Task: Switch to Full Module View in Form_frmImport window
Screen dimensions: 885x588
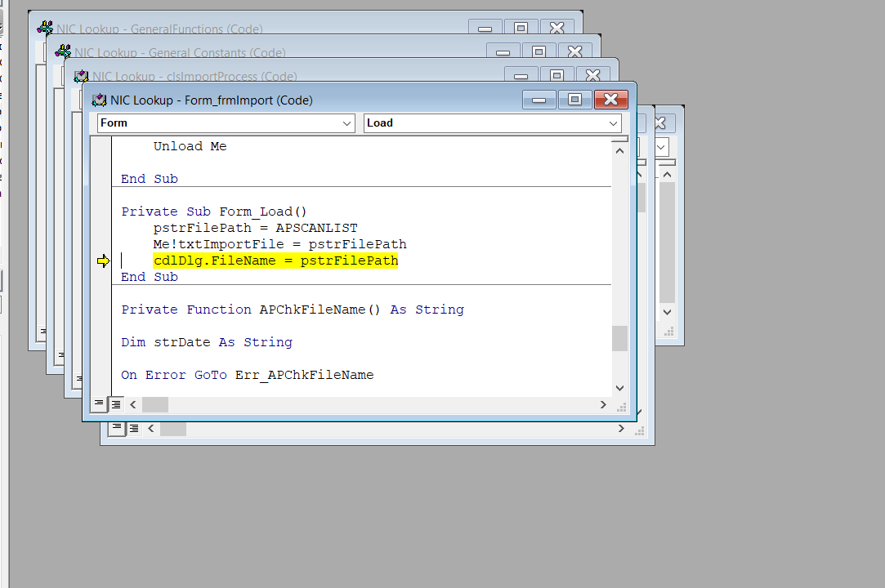Action: tap(116, 404)
